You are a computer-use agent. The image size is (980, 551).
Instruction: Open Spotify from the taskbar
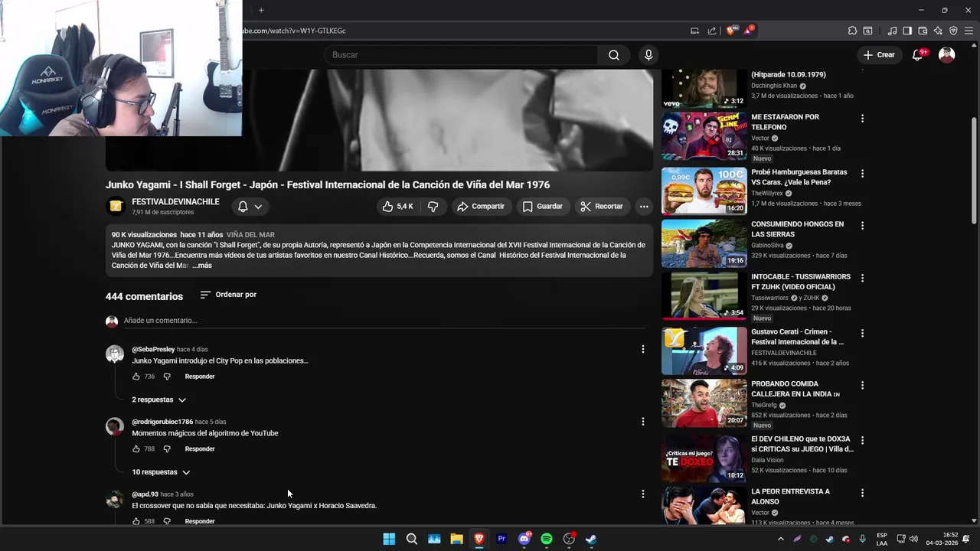pyautogui.click(x=547, y=539)
